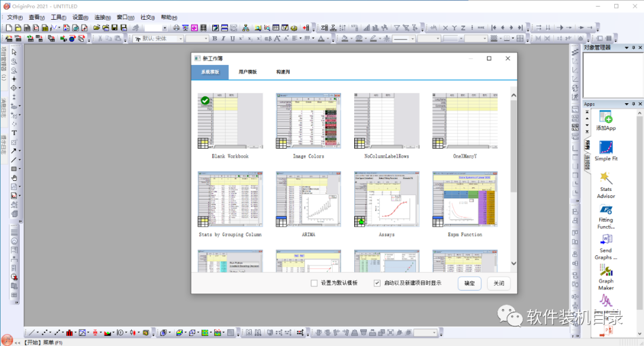Screen dimensions: 644x346
Task: Open the 工具 menu
Action: tap(58, 17)
